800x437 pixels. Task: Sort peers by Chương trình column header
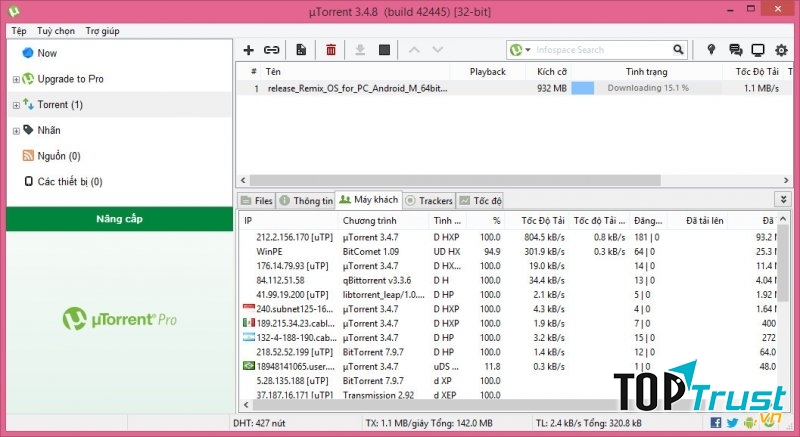pos(369,221)
